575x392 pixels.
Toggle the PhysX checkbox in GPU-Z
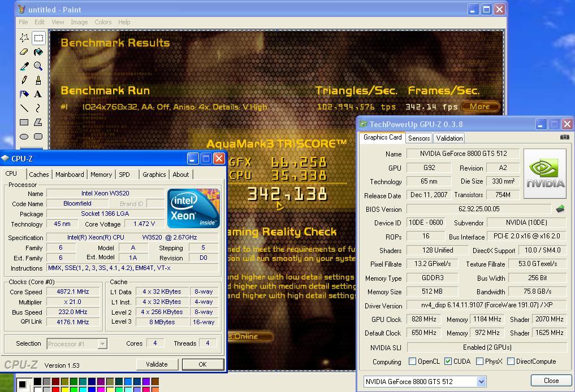coord(479,361)
